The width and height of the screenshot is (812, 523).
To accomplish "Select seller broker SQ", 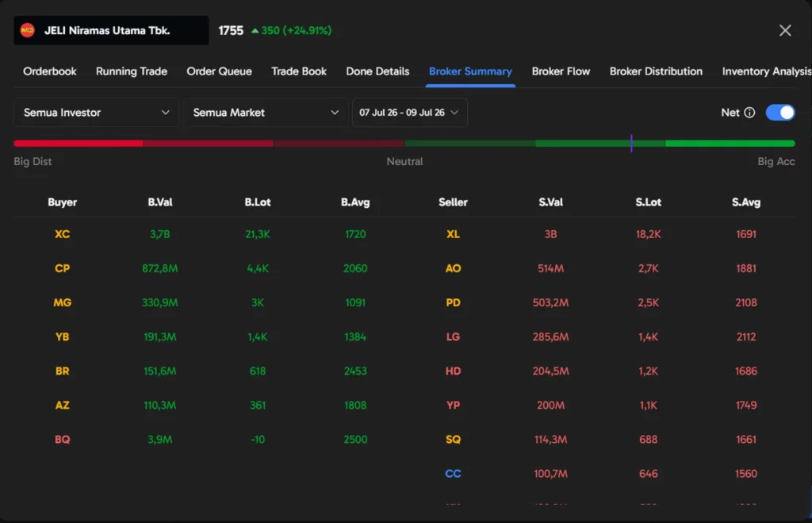I will [453, 440].
